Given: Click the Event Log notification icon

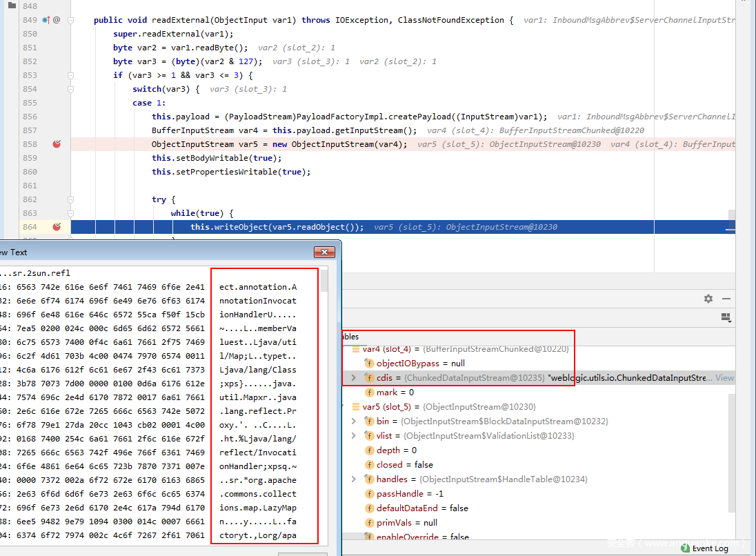Looking at the screenshot, I should coord(685,548).
